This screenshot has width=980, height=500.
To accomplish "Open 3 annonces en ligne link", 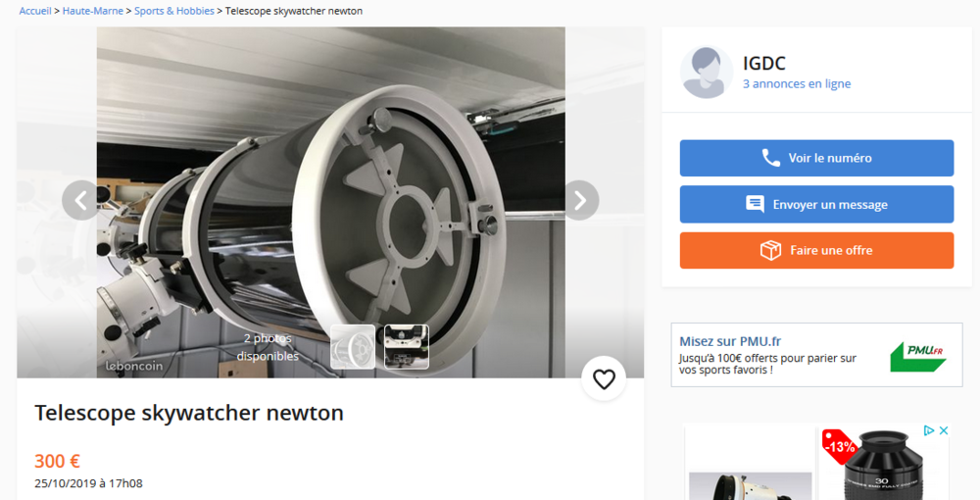I will (796, 83).
